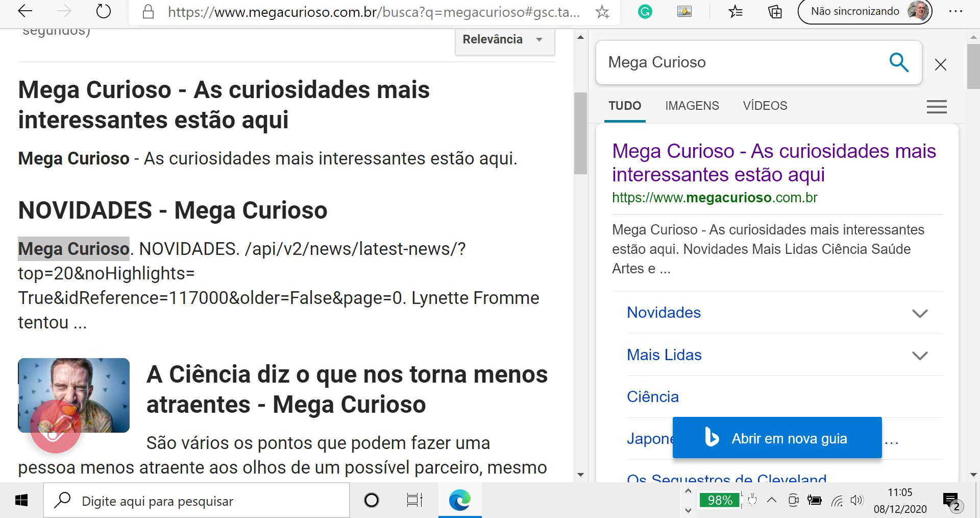Open Cortana circle icon on the taskbar
The width and height of the screenshot is (980, 518).
372,501
